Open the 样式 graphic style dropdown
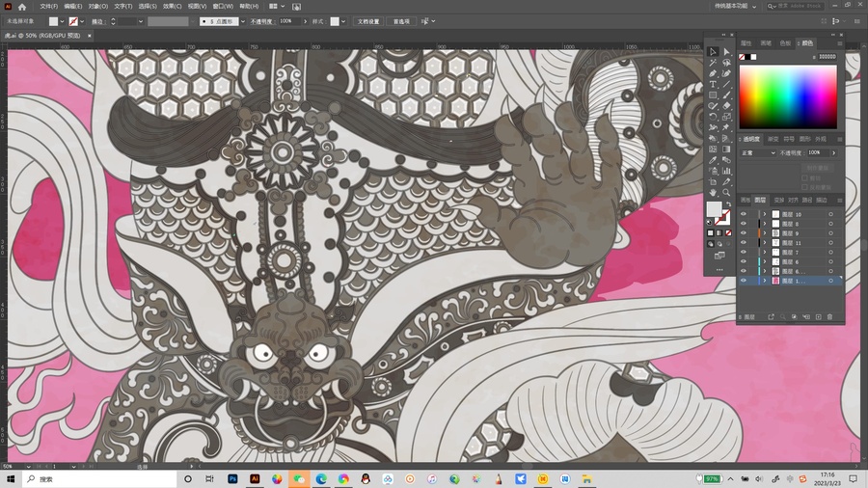 point(343,21)
